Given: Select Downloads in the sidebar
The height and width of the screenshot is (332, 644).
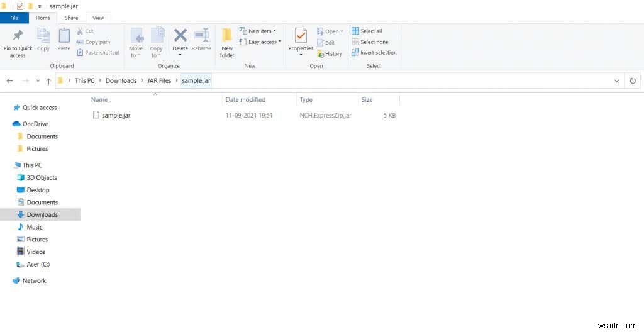Looking at the screenshot, I should (x=40, y=214).
